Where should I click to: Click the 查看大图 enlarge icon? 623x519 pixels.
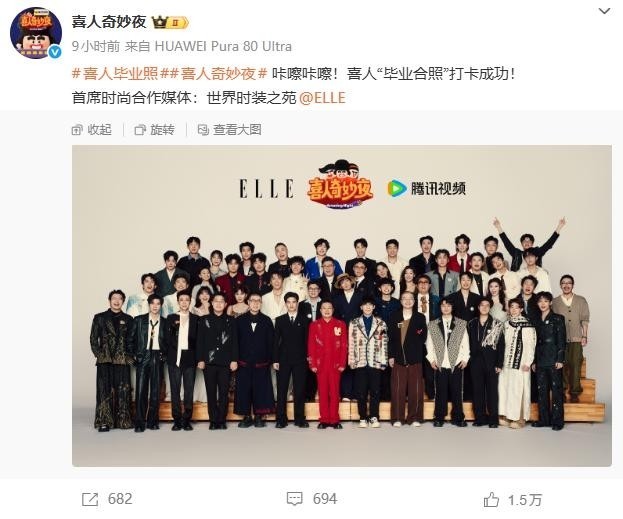pos(203,130)
